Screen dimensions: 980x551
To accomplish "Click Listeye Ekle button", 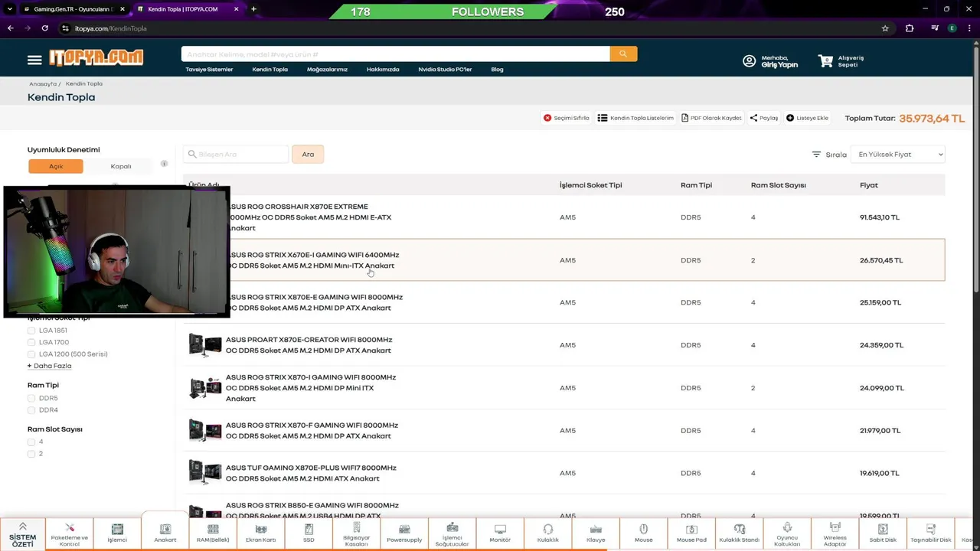I will click(x=807, y=118).
